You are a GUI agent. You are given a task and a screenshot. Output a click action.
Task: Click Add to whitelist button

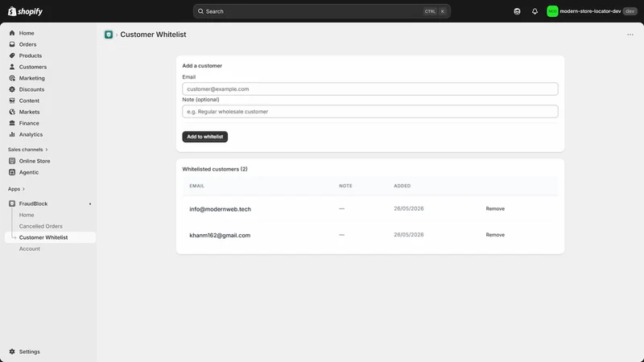coord(205,137)
